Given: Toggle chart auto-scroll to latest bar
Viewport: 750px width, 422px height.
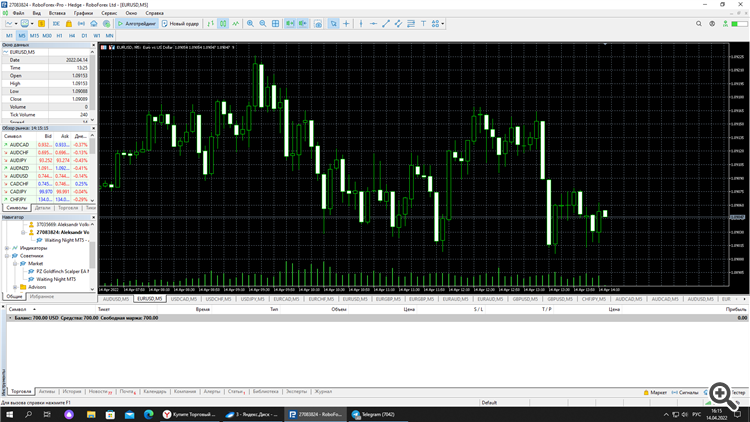Looking at the screenshot, I should click(x=290, y=23).
